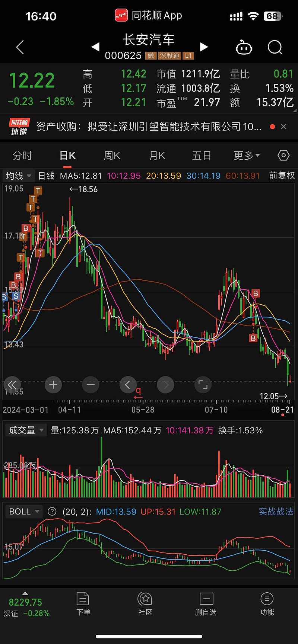The image size is (298, 644).
Task: Tap the MA5:12.81 value
Action: click(x=81, y=176)
